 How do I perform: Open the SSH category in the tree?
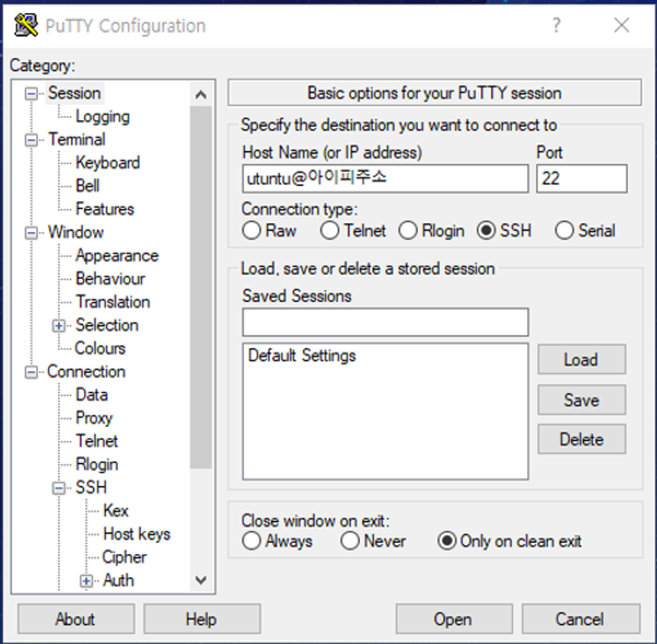point(91,487)
